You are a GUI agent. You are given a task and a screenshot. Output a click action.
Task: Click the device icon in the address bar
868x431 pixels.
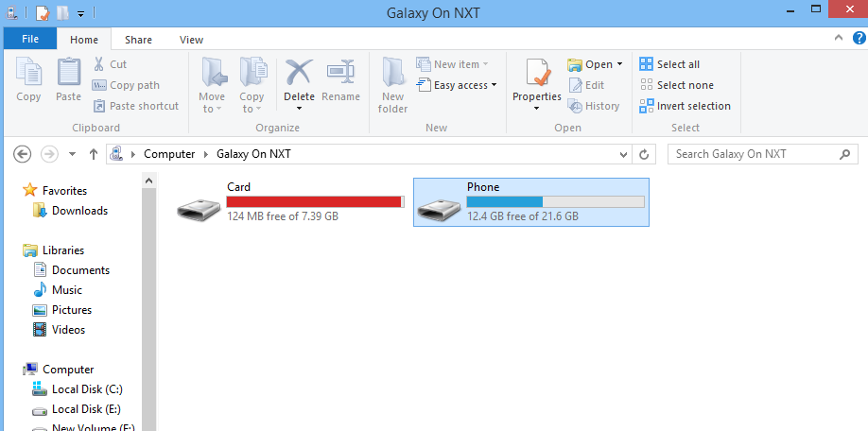116,154
